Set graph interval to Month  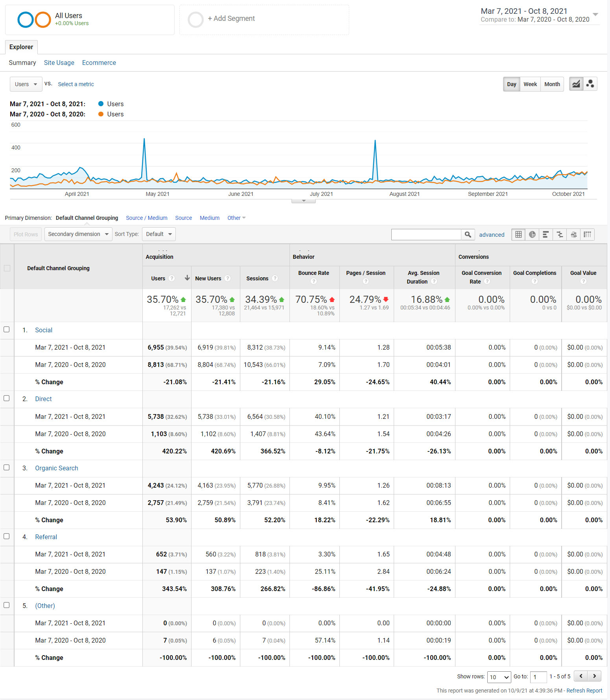[552, 84]
